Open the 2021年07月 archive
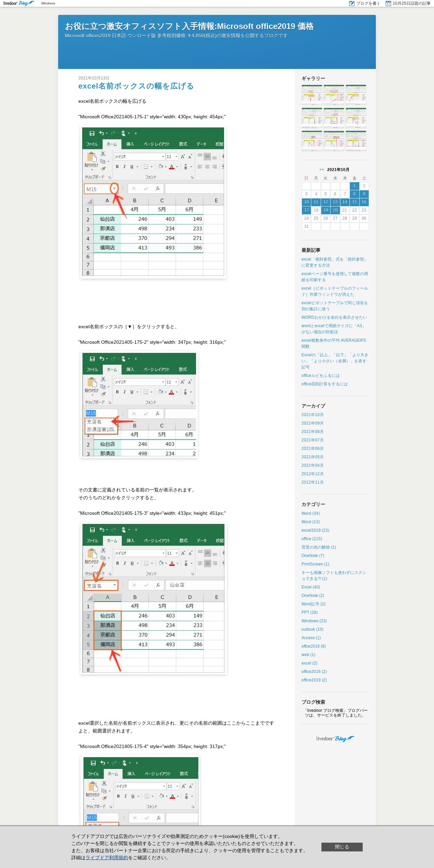The width and height of the screenshot is (434, 868). [312, 440]
